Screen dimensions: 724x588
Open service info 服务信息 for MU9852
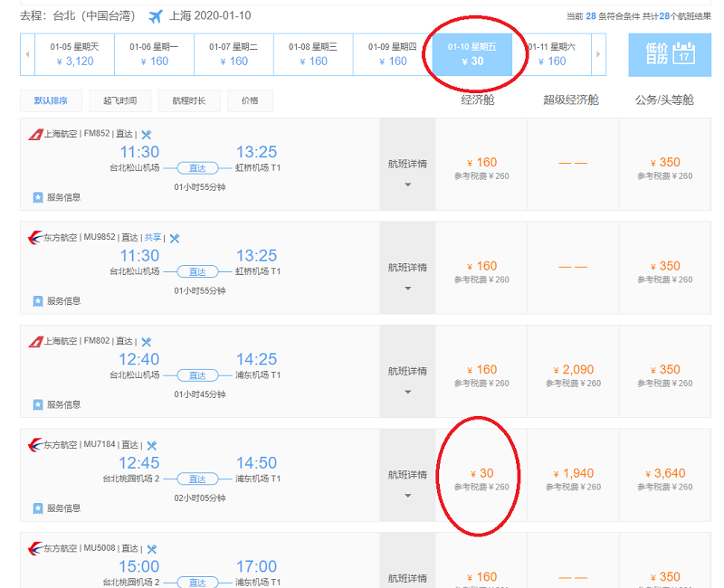57,301
